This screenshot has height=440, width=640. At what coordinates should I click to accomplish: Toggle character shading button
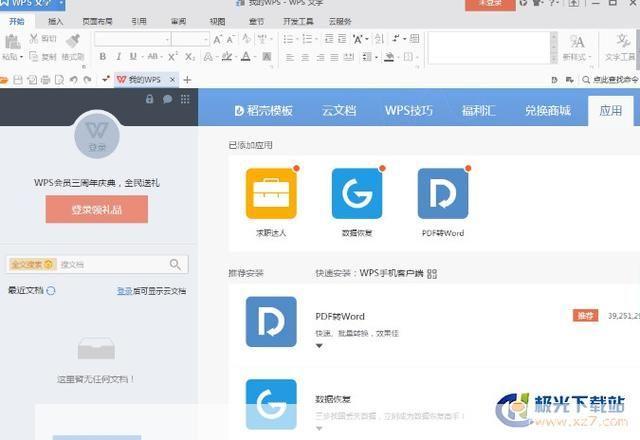267,56
